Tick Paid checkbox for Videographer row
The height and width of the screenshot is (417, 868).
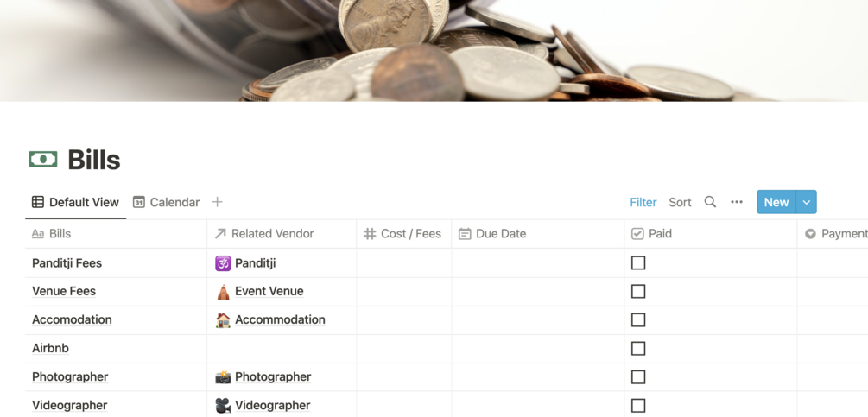pos(638,406)
